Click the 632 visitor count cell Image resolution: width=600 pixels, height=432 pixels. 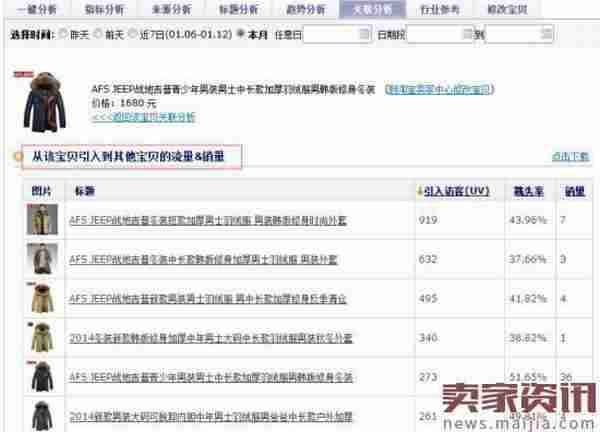point(428,259)
